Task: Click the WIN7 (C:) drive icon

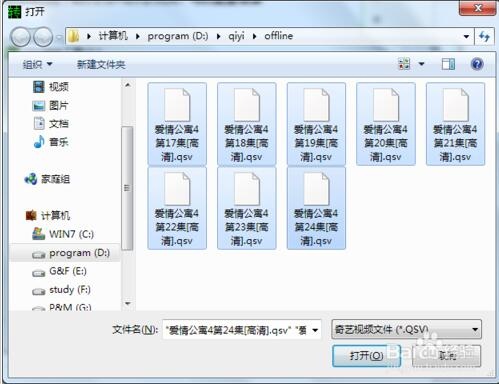Action: point(38,234)
